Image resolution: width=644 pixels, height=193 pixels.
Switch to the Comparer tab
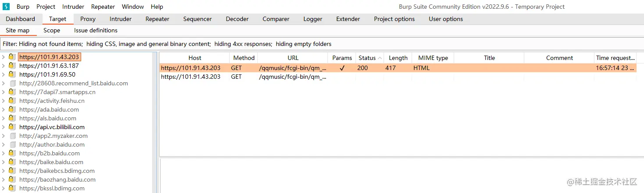(x=276, y=19)
